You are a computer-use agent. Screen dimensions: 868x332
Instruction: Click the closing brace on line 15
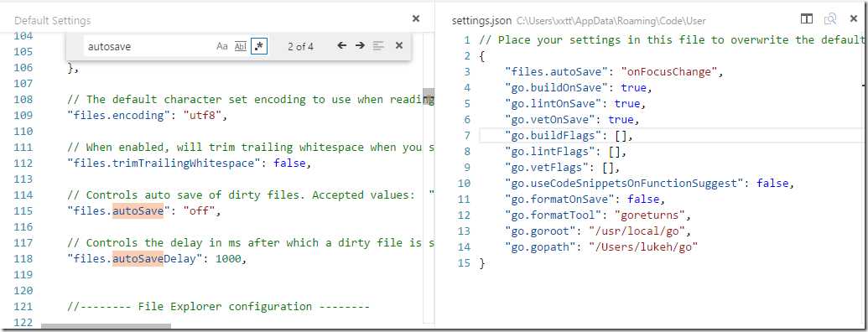pos(481,263)
